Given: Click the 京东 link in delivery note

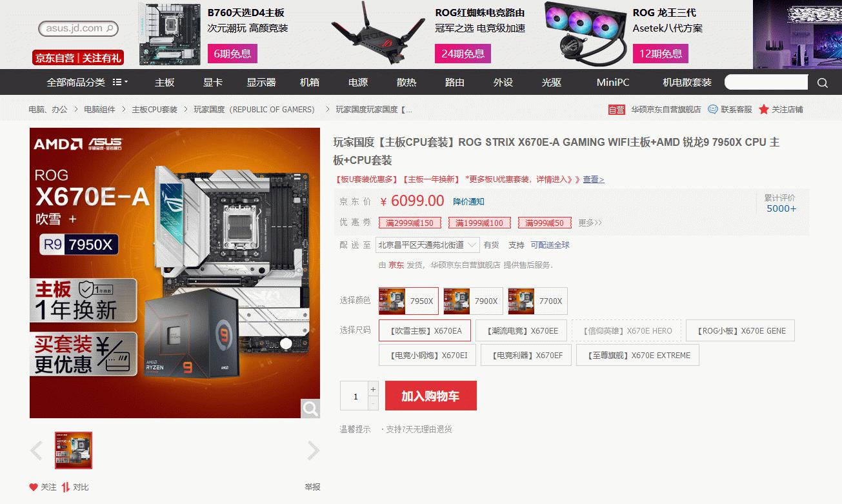Looking at the screenshot, I should (396, 265).
